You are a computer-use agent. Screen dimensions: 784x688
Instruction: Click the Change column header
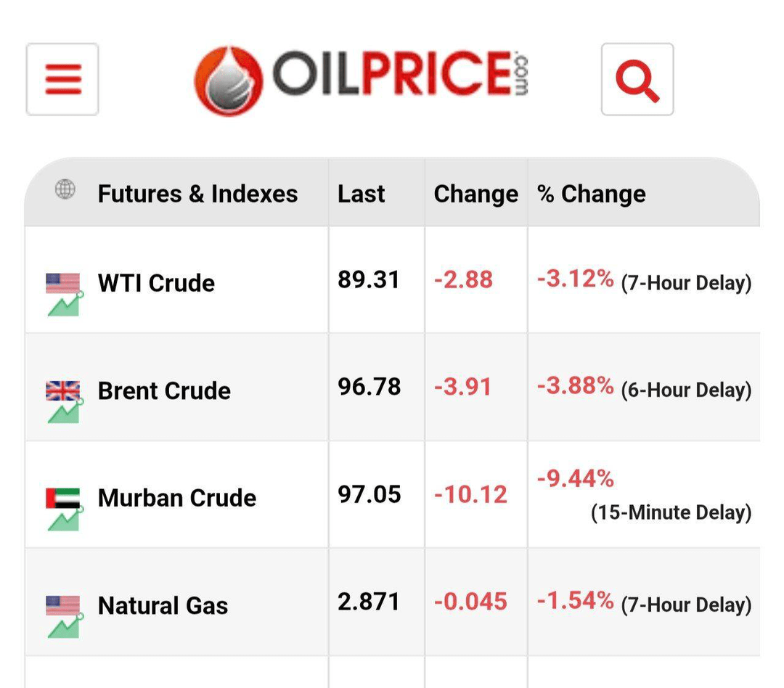(476, 194)
